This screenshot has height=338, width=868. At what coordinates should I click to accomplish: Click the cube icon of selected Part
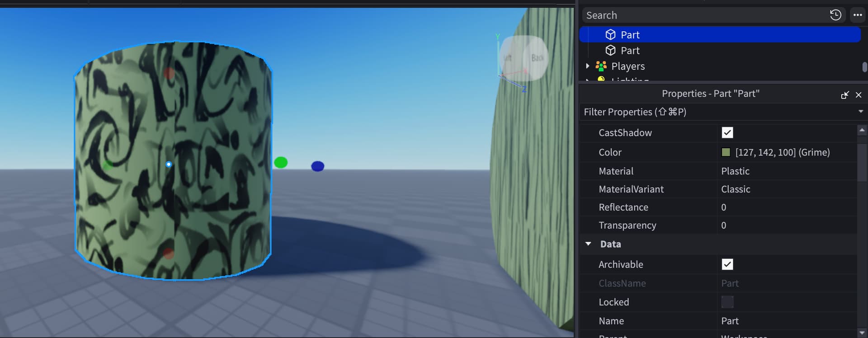coord(611,35)
